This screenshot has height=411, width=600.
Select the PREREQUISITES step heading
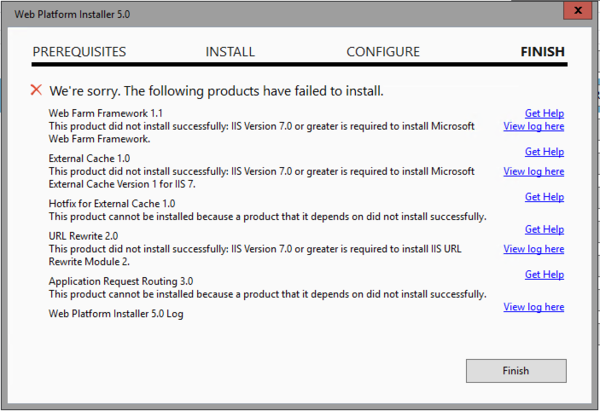pyautogui.click(x=79, y=52)
